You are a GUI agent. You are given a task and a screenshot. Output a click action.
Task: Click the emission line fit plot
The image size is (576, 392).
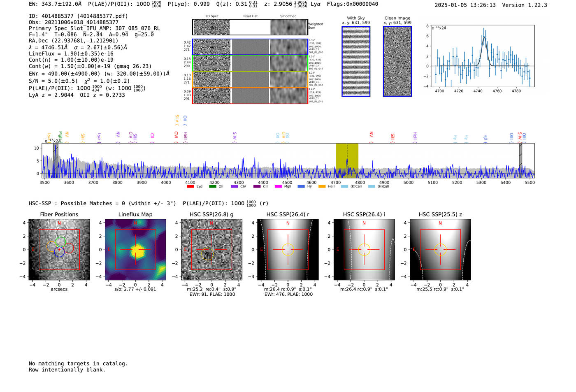[x=483, y=56]
